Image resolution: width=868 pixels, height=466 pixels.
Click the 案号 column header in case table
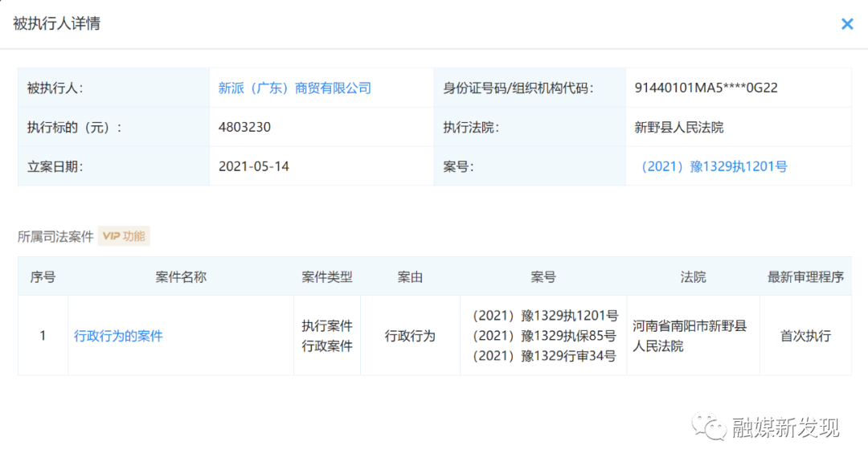pos(543,276)
